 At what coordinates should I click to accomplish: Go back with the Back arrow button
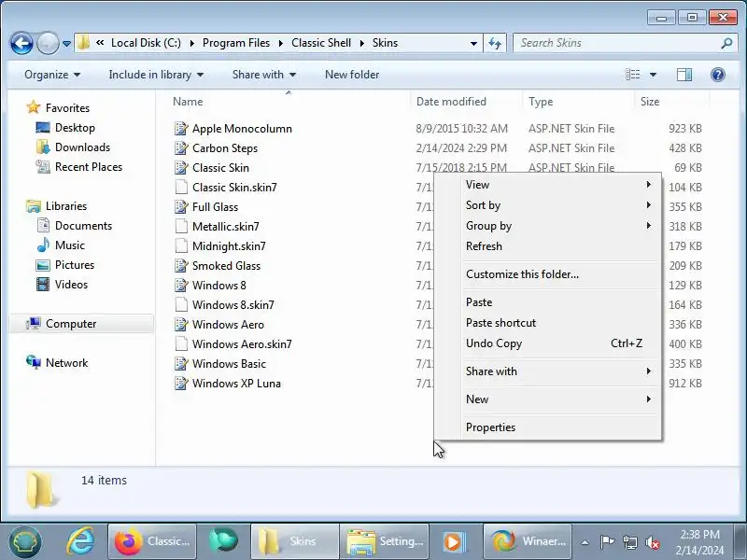pos(21,43)
